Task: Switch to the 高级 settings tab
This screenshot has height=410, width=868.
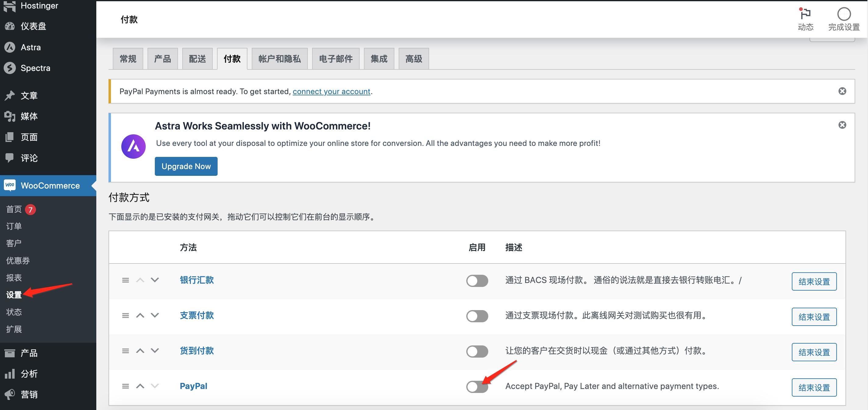Action: click(x=414, y=58)
